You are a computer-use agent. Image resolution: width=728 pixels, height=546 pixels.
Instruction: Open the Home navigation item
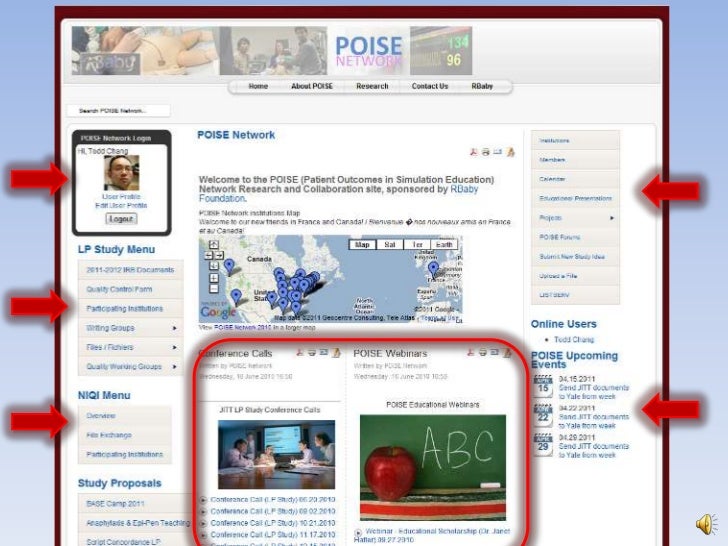pos(258,86)
